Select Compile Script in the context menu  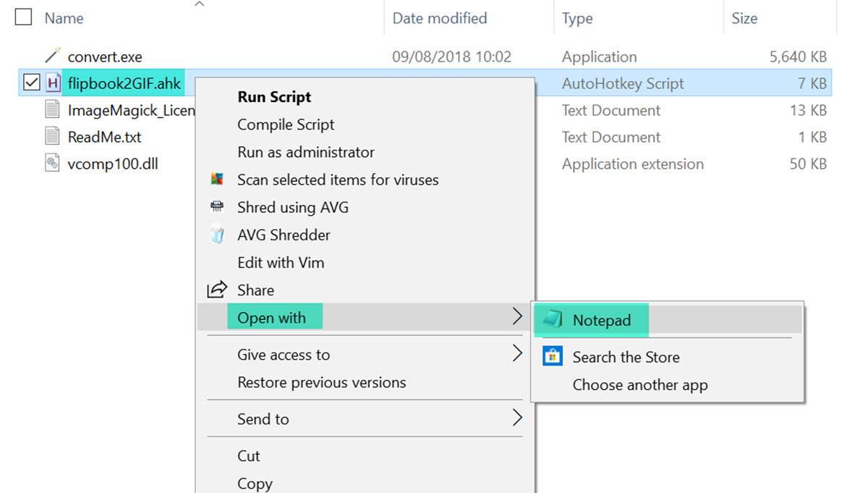coord(286,125)
